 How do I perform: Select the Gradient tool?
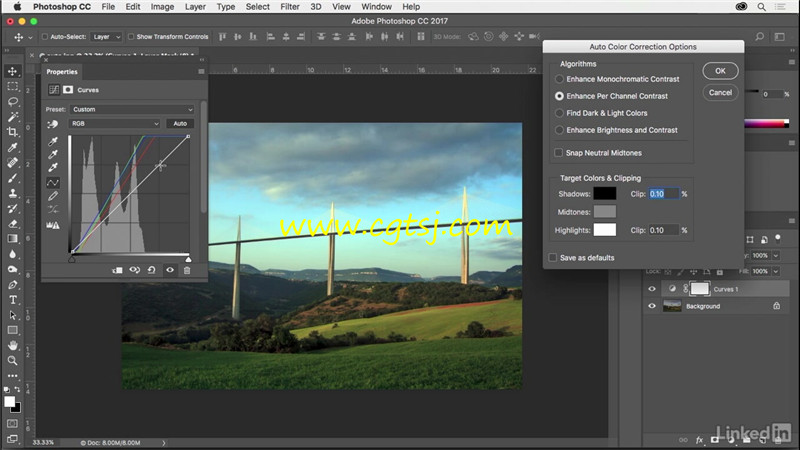pos(12,239)
